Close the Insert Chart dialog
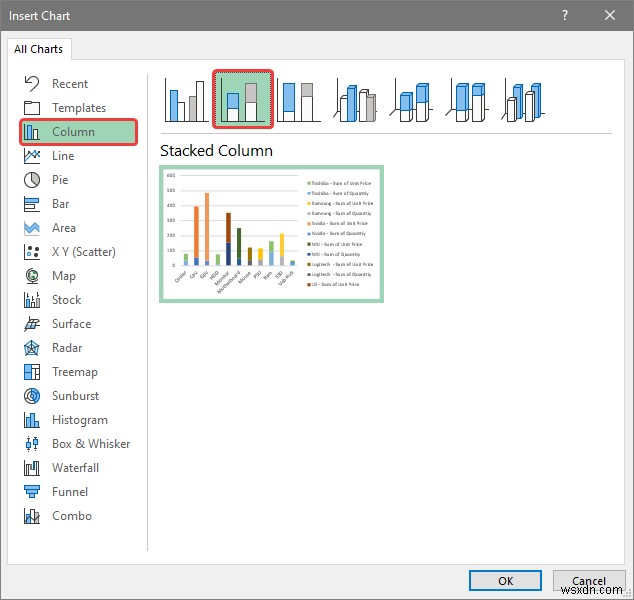634x600 pixels. (610, 15)
